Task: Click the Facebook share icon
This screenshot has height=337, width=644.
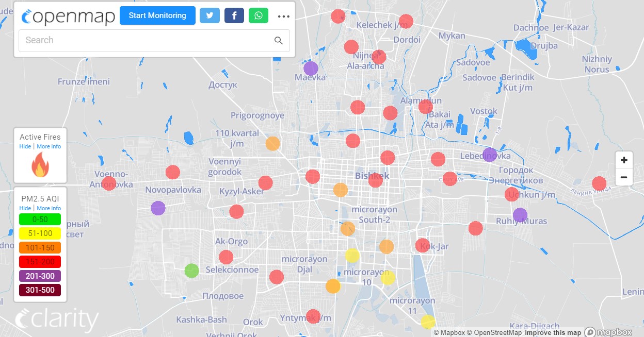Action: (x=234, y=15)
